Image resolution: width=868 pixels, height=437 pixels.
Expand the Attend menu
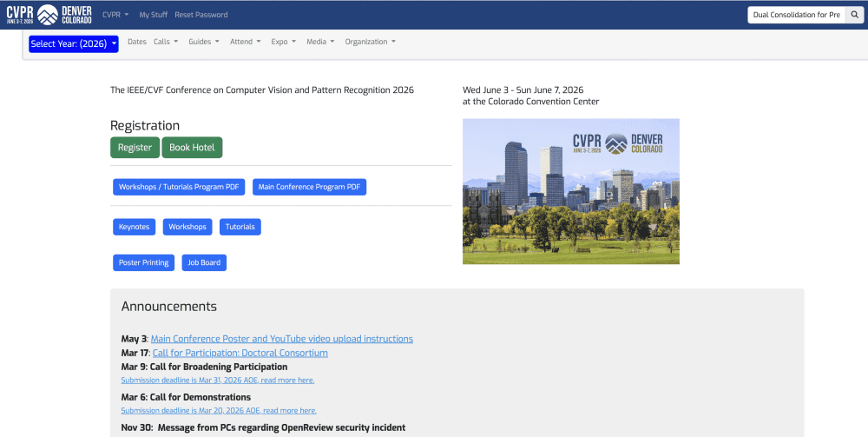tap(246, 42)
